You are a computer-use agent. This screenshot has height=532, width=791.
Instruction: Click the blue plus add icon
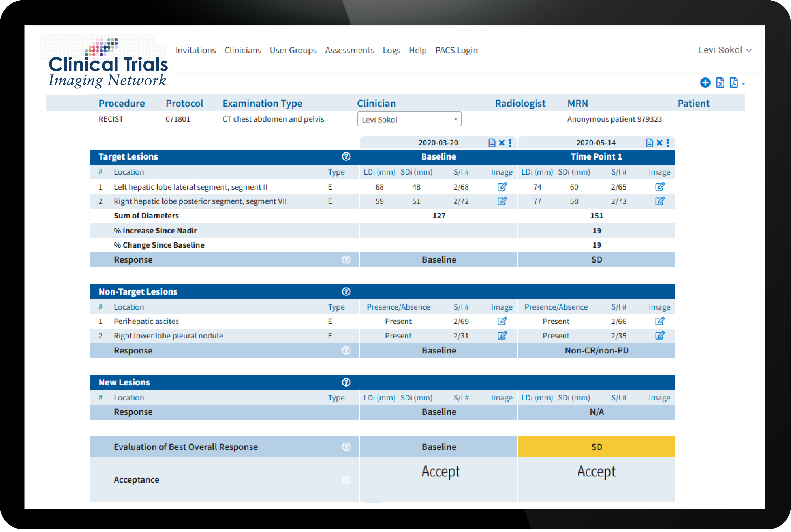pyautogui.click(x=705, y=83)
